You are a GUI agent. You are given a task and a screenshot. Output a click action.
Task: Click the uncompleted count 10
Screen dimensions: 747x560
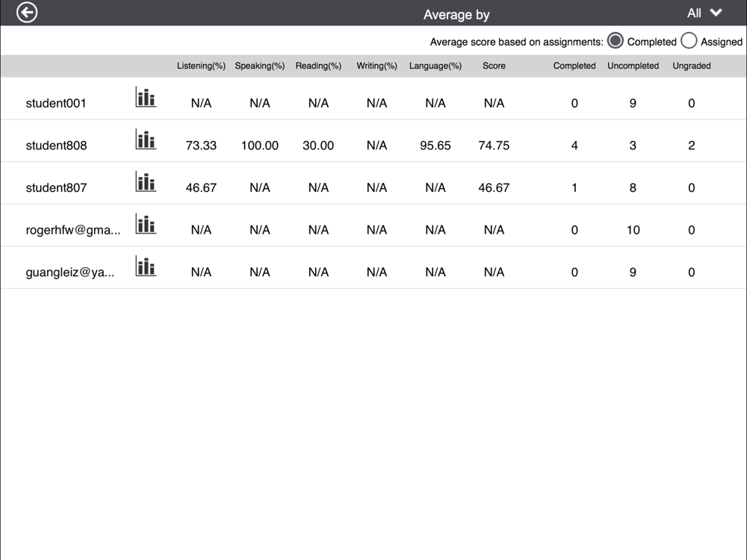[633, 230]
